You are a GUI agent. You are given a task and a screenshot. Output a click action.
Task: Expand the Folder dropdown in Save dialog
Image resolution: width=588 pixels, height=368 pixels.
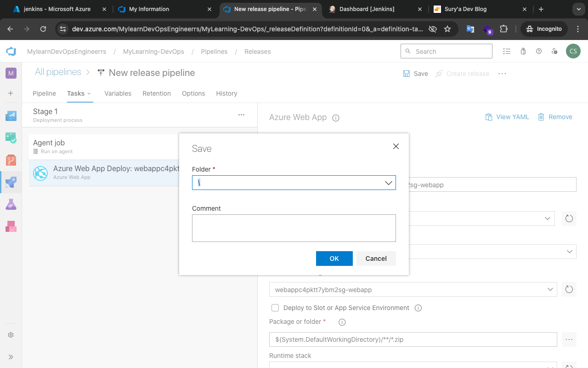pos(389,183)
